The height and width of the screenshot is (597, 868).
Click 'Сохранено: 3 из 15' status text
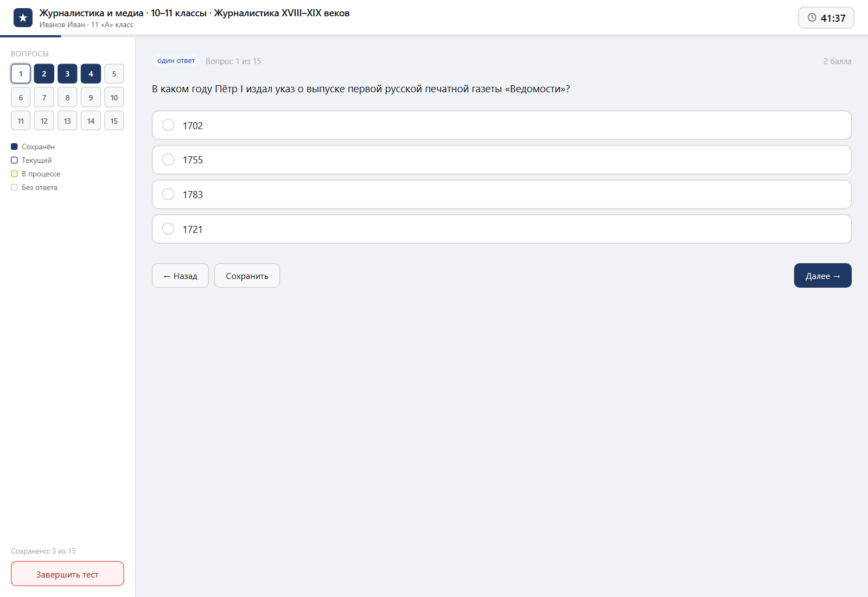[x=43, y=551]
